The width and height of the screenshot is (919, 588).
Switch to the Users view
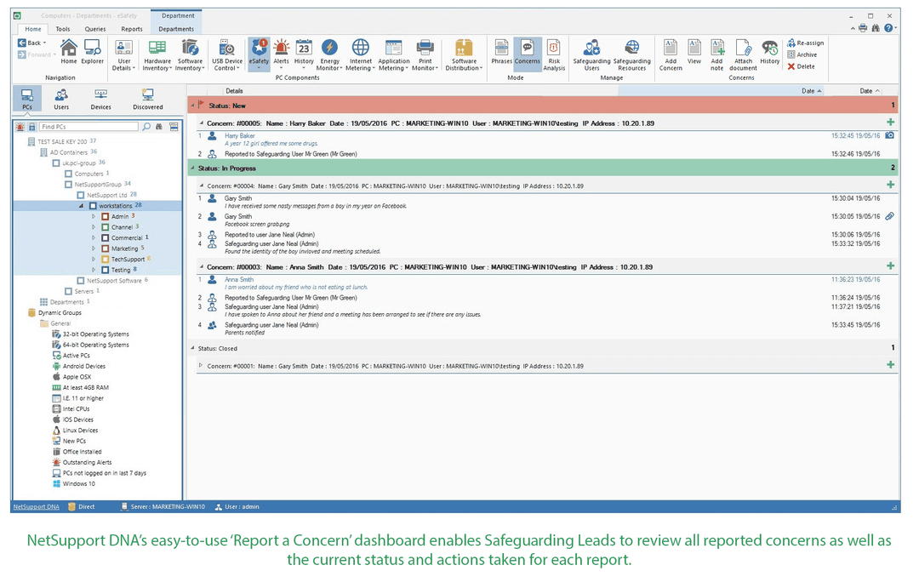pos(60,99)
